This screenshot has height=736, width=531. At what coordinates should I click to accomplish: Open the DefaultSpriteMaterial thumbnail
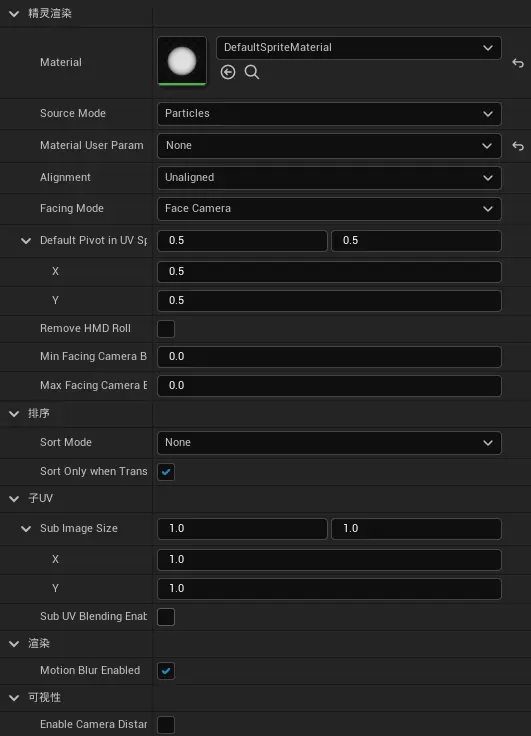tap(182, 61)
